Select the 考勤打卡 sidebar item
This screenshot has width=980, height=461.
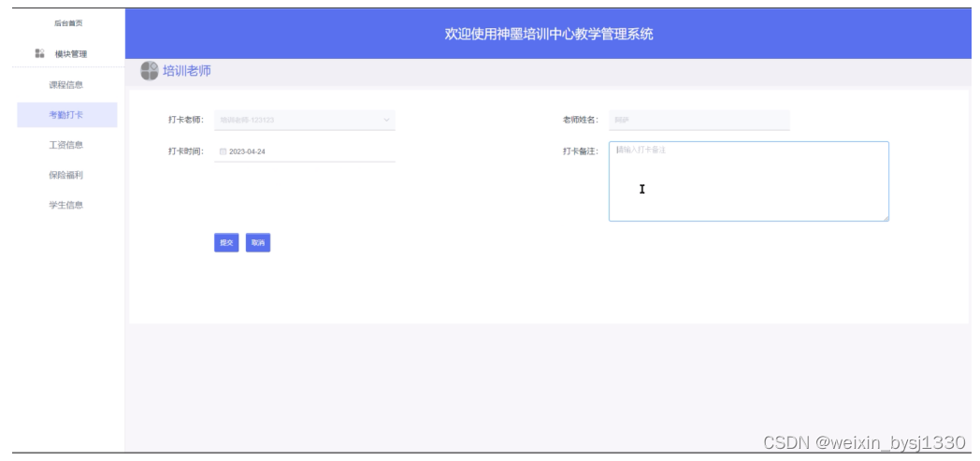(x=67, y=115)
